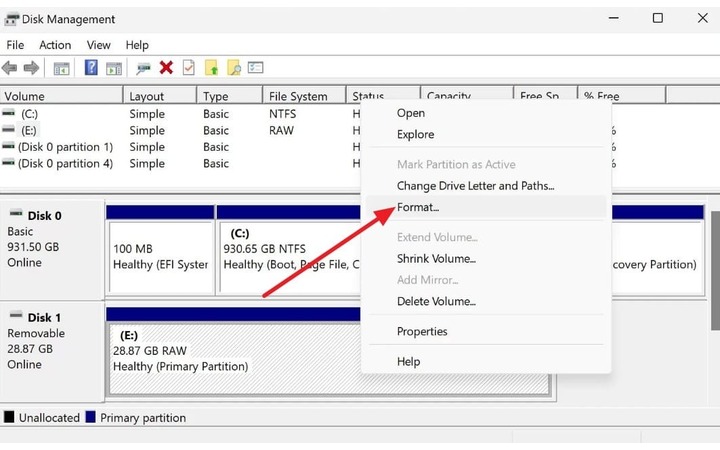Open the File menu
720x450 pixels.
[15, 45]
